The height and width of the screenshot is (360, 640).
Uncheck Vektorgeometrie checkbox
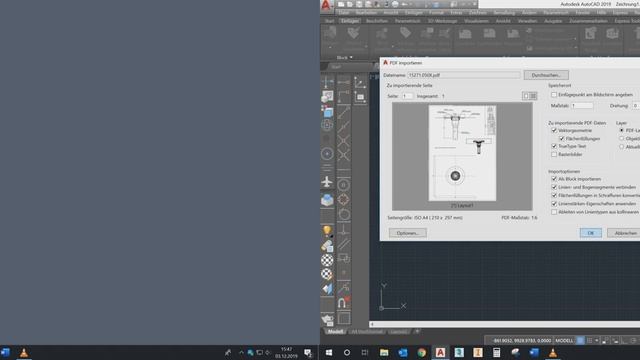pos(554,131)
